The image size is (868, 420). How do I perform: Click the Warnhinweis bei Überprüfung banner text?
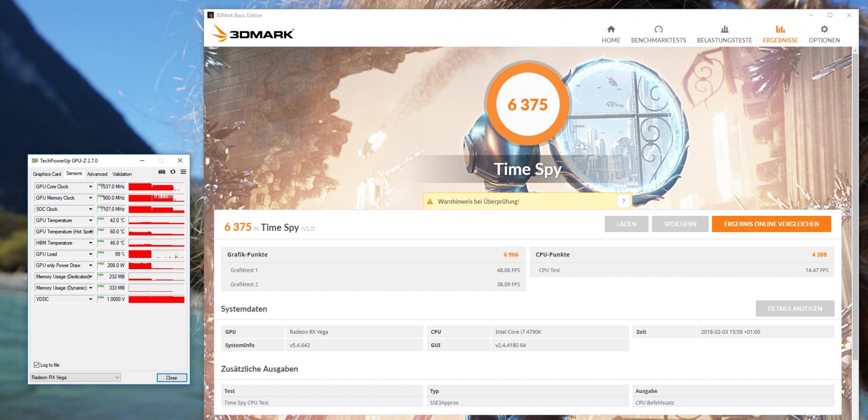click(x=478, y=201)
